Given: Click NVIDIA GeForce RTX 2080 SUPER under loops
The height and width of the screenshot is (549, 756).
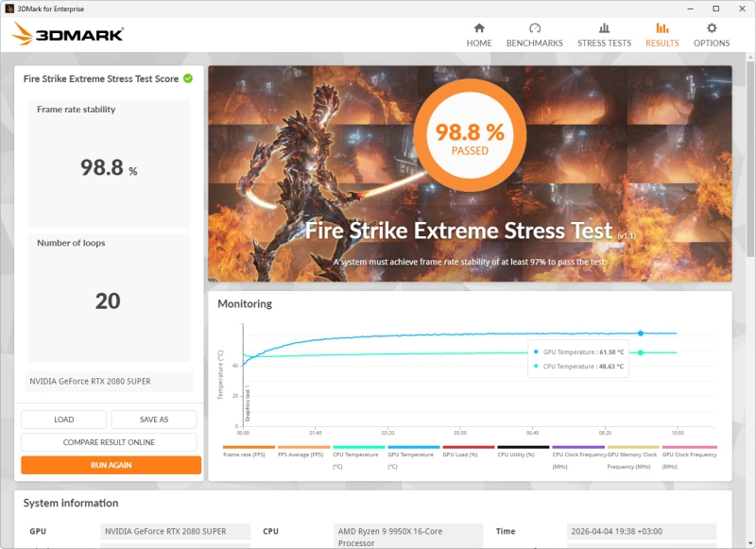Looking at the screenshot, I should click(109, 381).
